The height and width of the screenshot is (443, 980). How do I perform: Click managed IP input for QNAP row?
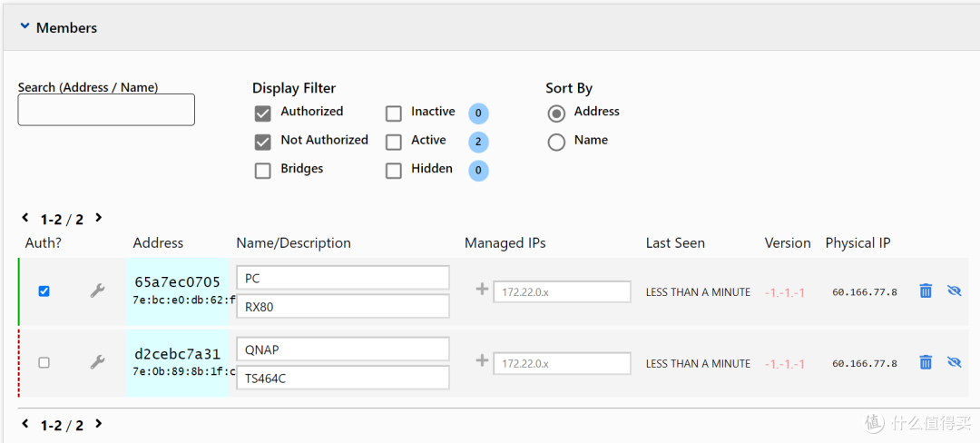(562, 363)
